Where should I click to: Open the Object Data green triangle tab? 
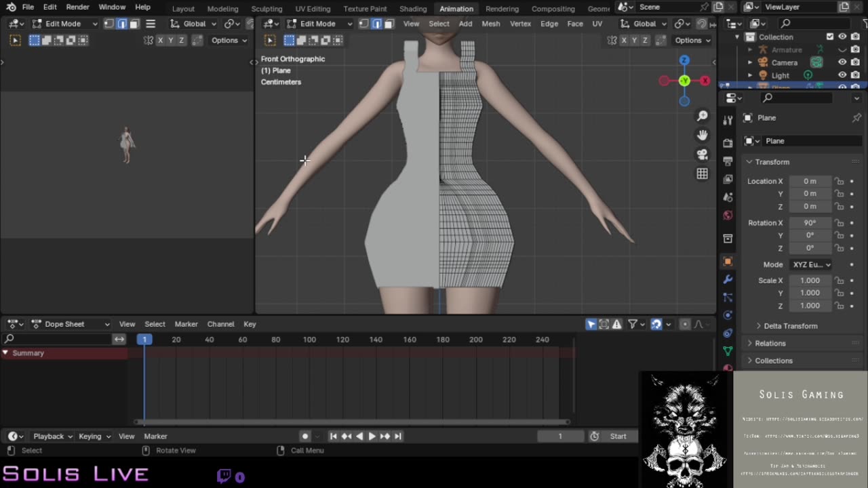click(x=728, y=351)
